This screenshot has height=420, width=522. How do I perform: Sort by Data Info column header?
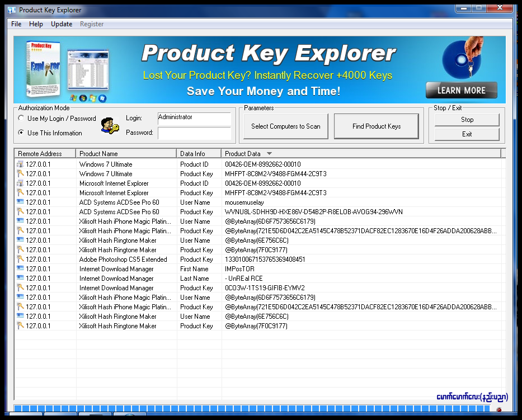click(199, 153)
